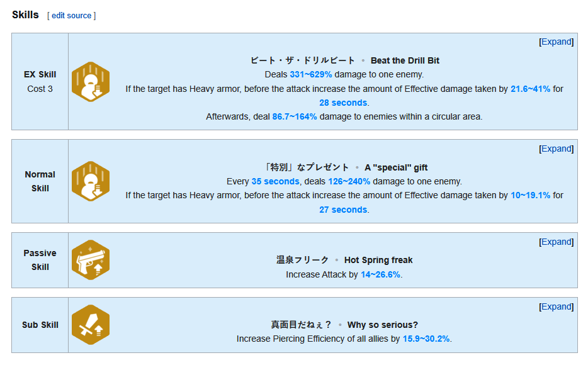Select the Beat the Drill Bit title
Viewport: 588px width, 365px height.
tap(405, 60)
